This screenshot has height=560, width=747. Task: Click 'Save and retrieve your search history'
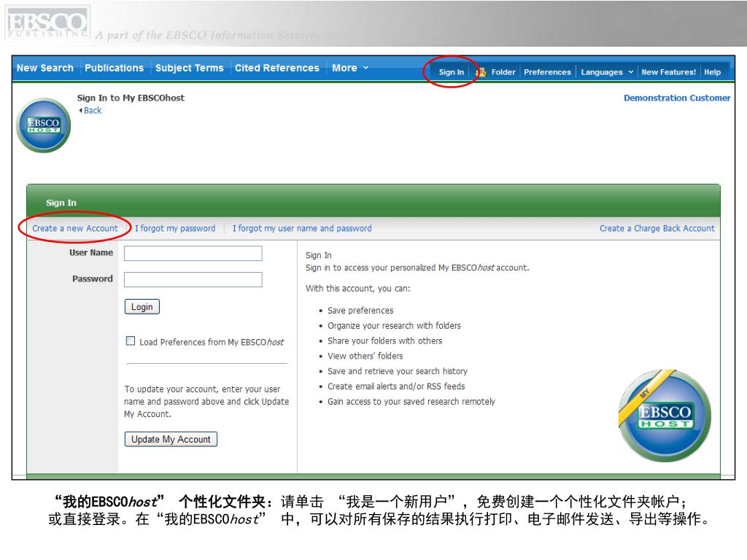[x=398, y=371]
